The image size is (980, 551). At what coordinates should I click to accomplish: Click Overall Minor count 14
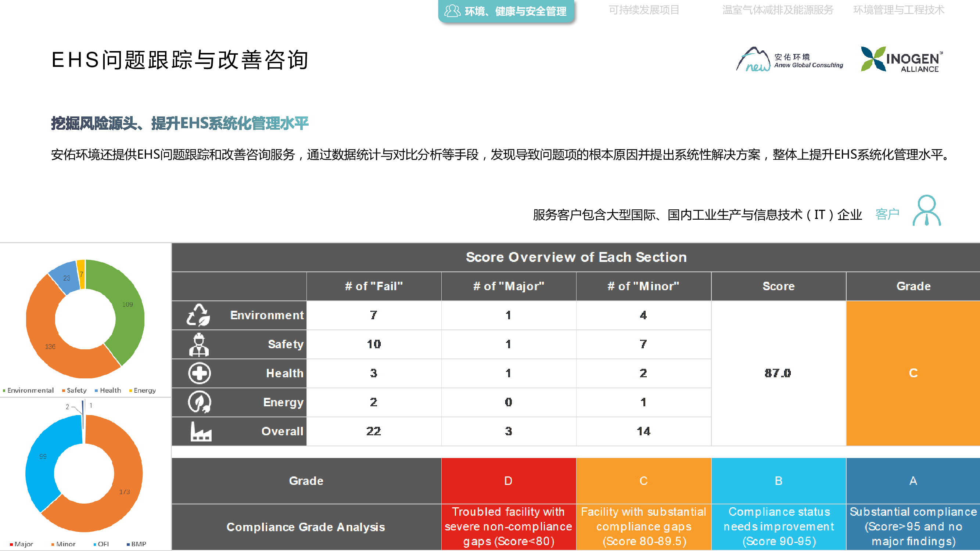(643, 431)
